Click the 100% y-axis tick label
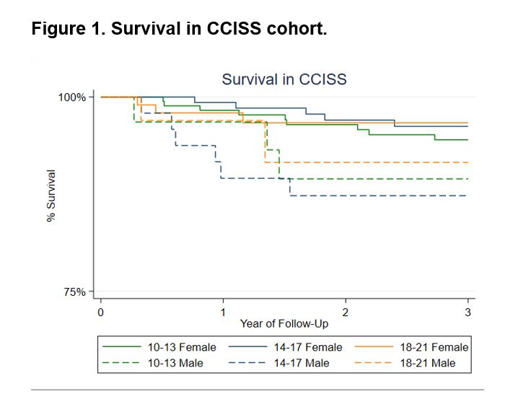Image resolution: width=513 pixels, height=420 pixels. (72, 97)
